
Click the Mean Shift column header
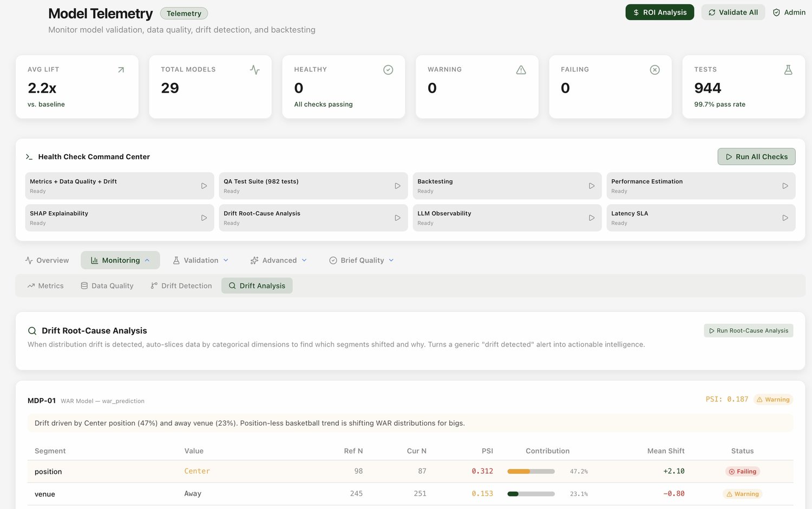pos(666,451)
